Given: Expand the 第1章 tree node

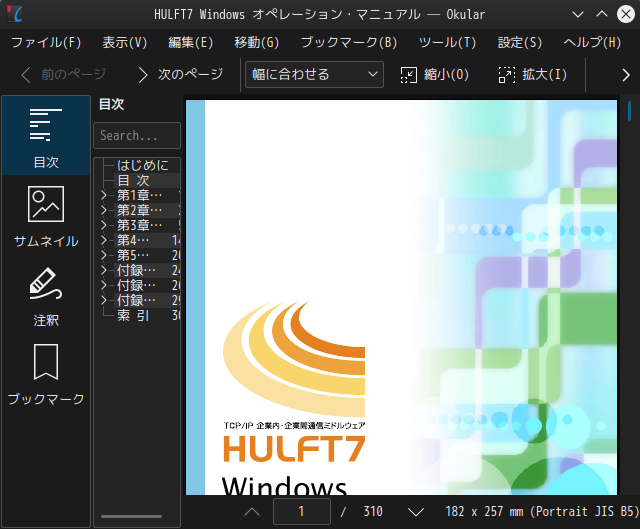Looking at the screenshot, I should (x=104, y=196).
